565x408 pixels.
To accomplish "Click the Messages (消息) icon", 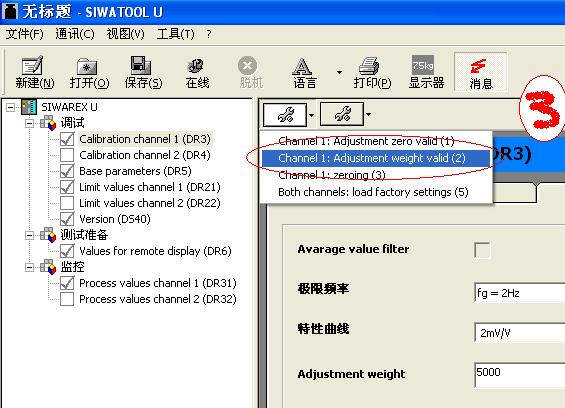I will tap(479, 67).
